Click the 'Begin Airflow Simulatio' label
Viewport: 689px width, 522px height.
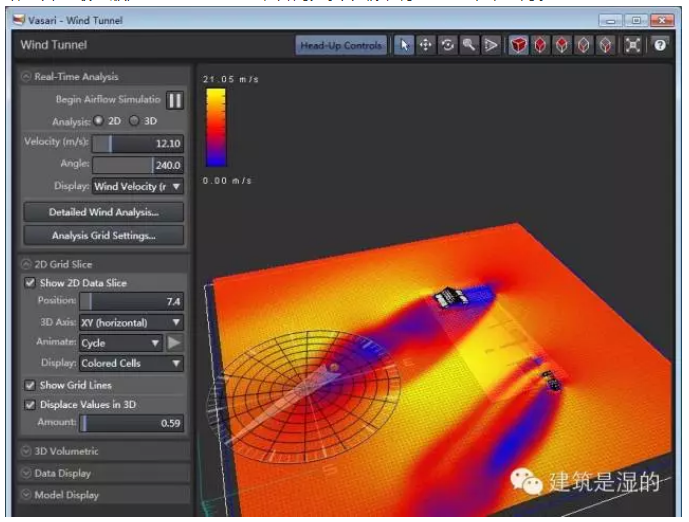pos(108,99)
